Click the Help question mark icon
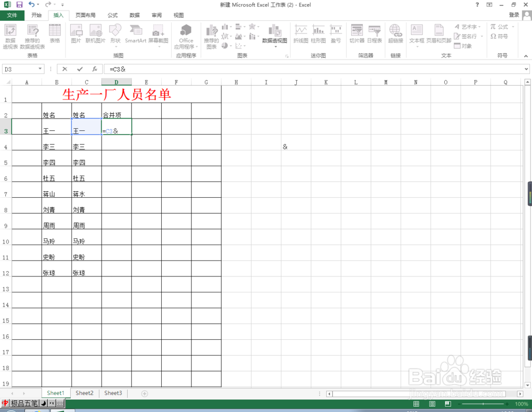The image size is (532, 412). pyautogui.click(x=477, y=5)
